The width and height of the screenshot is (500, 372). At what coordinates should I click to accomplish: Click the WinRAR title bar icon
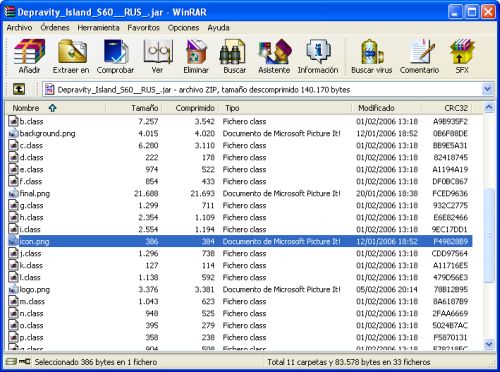10,12
